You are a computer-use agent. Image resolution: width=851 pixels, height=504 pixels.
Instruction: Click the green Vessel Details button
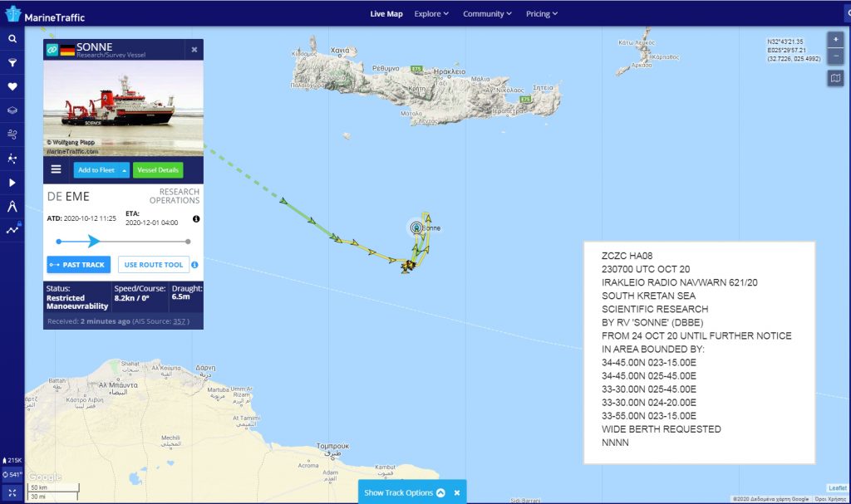158,170
